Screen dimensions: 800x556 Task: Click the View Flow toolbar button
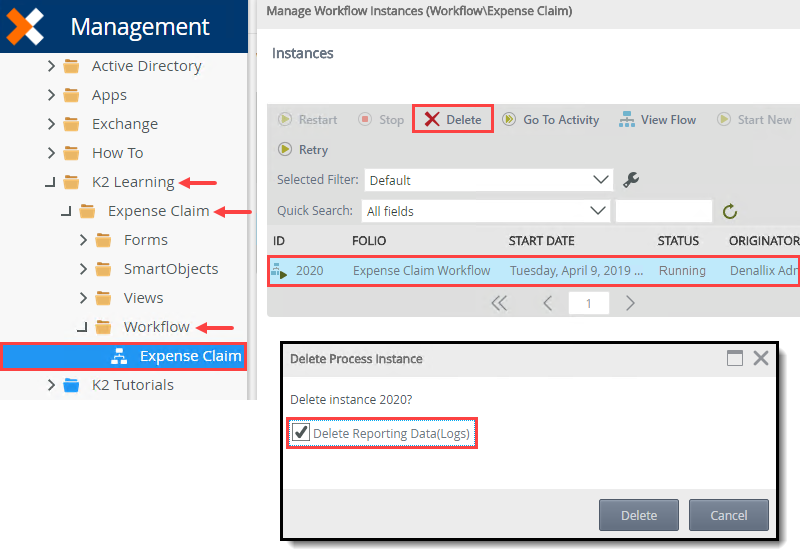(x=657, y=119)
